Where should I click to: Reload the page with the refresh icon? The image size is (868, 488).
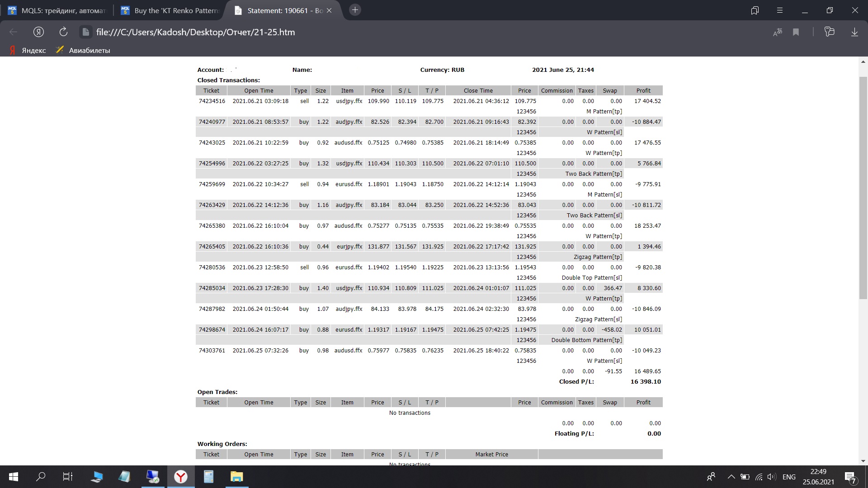point(63,32)
